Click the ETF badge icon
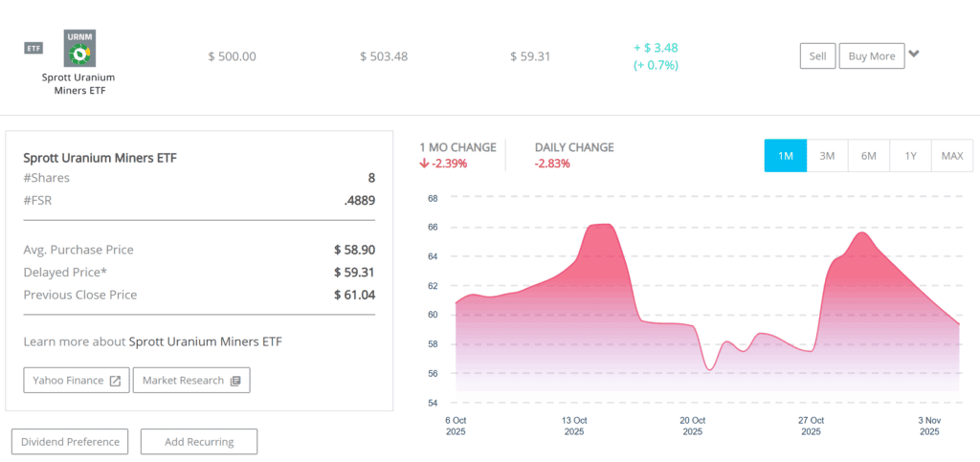980x462 pixels. click(33, 49)
